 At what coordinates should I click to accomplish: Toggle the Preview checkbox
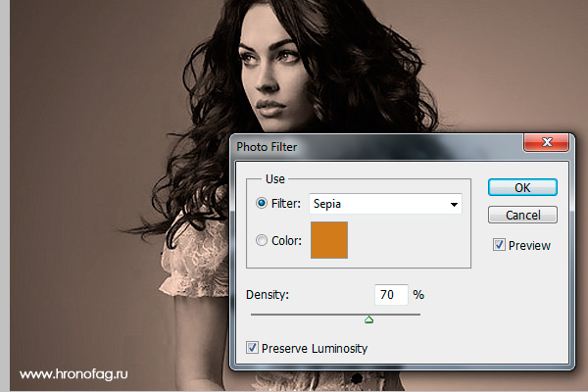pyautogui.click(x=499, y=245)
